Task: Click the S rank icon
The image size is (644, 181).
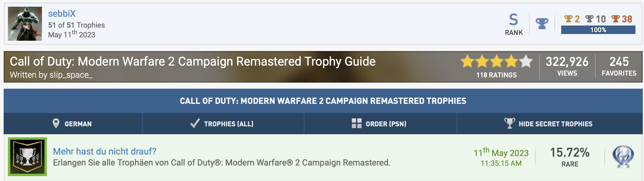Action: (x=513, y=20)
